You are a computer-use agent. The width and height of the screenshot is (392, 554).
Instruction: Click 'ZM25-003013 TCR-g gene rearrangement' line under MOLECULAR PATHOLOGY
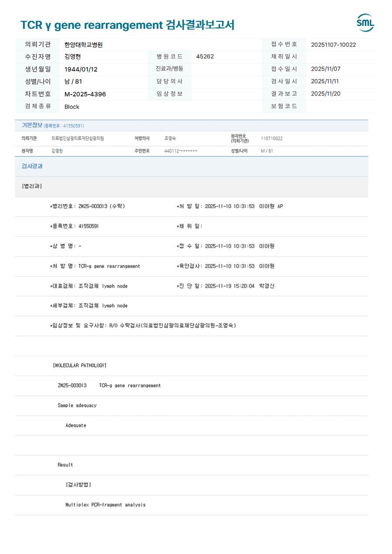pyautogui.click(x=109, y=385)
